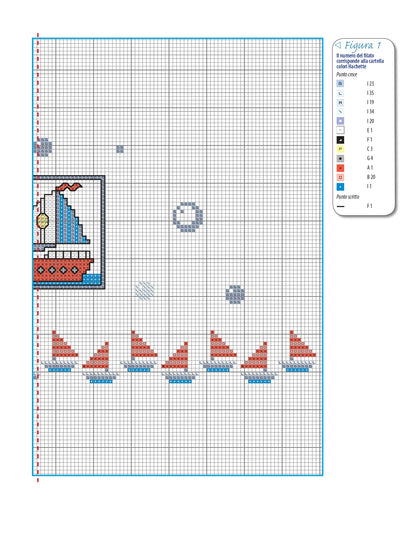416x539 pixels.
Task: Click the Punto croce legend heading
Action: coord(347,75)
